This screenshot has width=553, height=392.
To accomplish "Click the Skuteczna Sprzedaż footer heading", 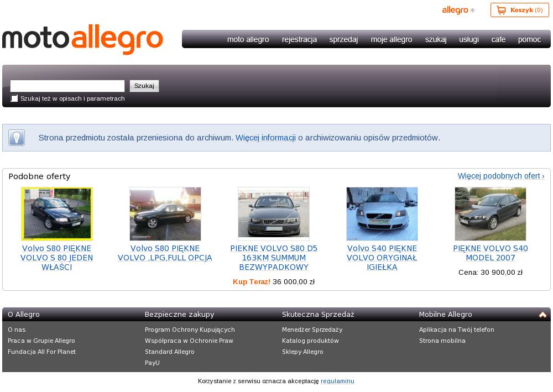I will click(318, 315).
